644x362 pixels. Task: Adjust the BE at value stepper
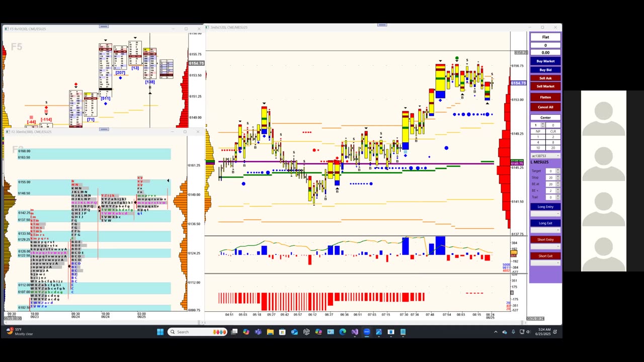pos(557,184)
